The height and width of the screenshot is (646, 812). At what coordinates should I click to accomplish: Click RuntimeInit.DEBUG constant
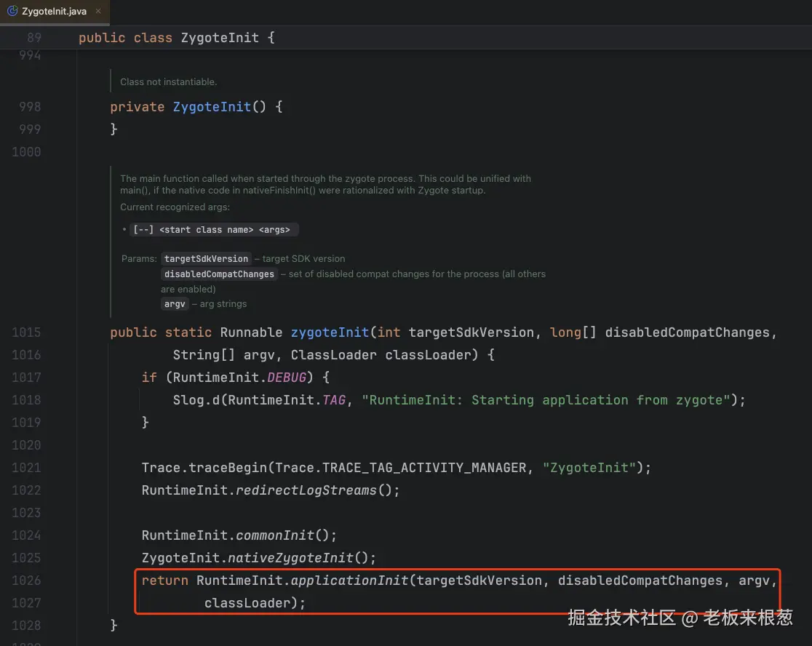click(x=287, y=378)
